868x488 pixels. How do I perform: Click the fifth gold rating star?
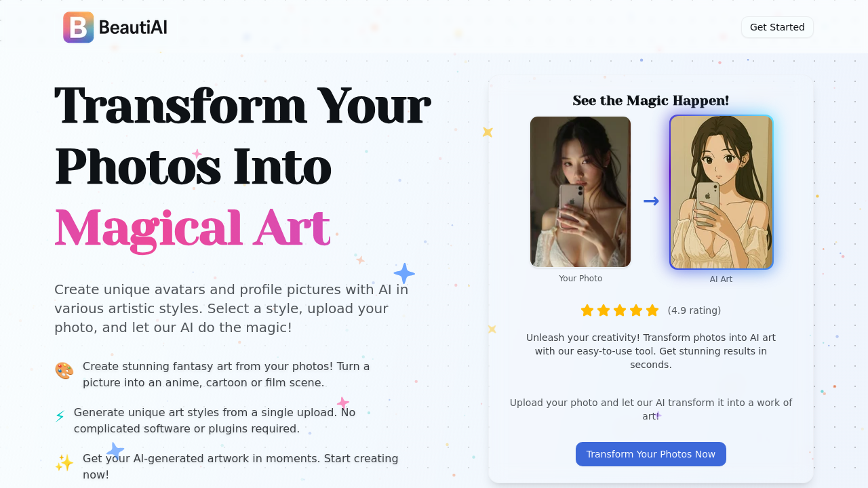point(652,310)
